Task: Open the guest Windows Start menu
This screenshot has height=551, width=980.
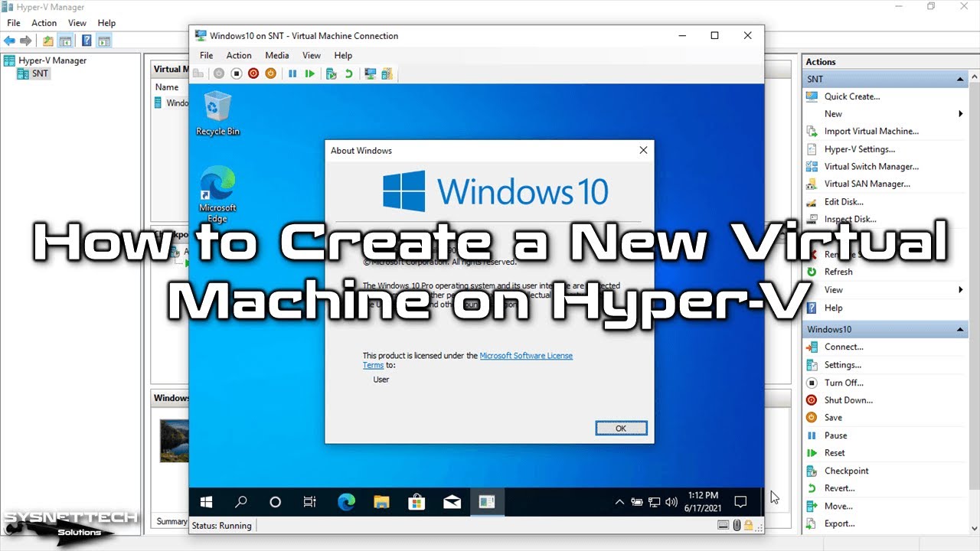Action: [x=207, y=502]
